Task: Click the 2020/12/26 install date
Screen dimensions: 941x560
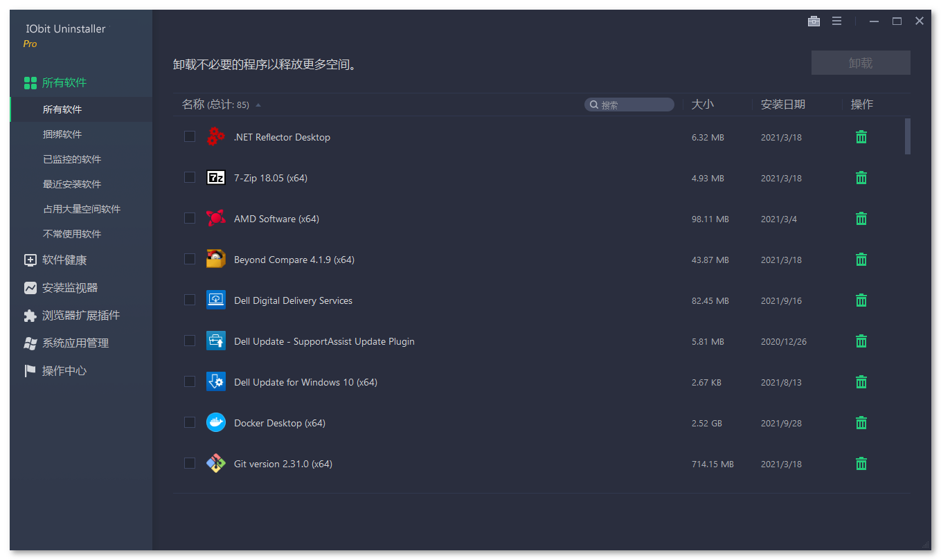Action: 784,341
